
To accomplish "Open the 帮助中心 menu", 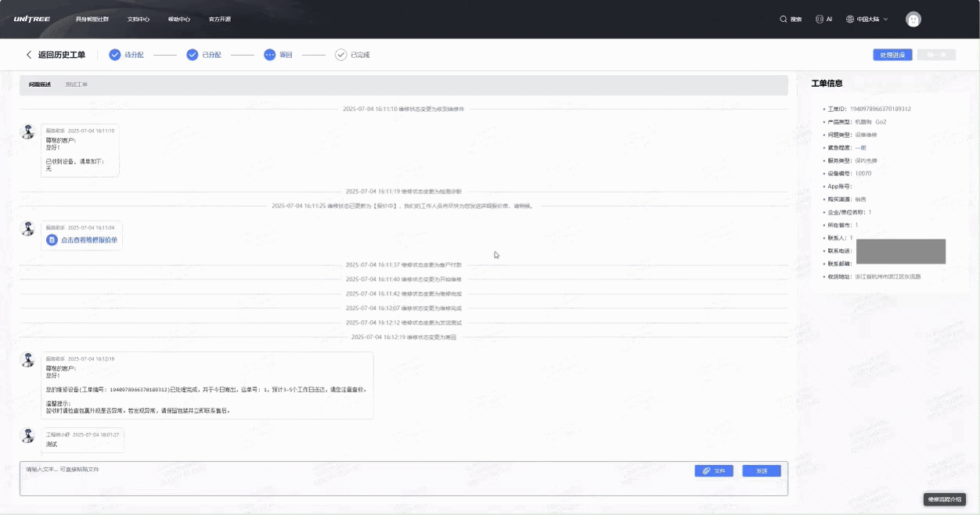I will coord(179,19).
